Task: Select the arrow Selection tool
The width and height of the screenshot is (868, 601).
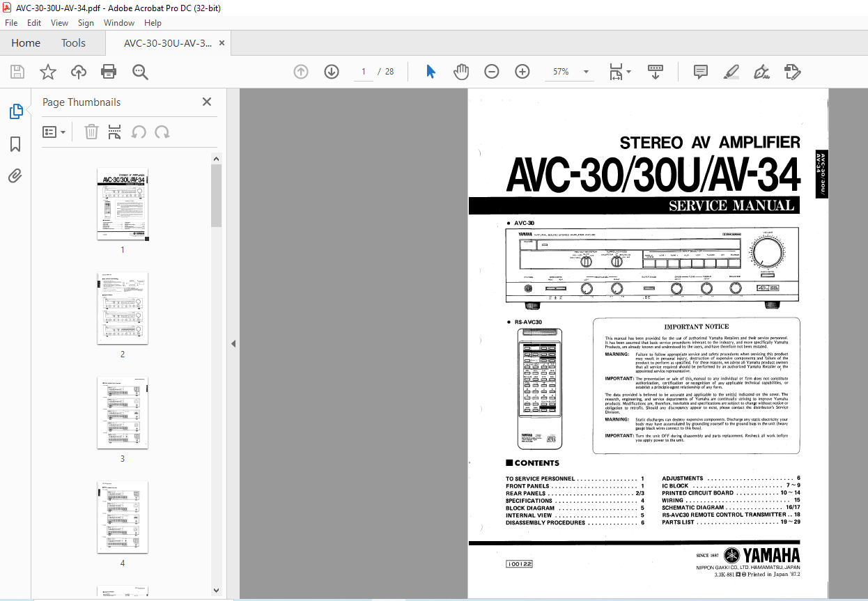Action: [x=431, y=72]
